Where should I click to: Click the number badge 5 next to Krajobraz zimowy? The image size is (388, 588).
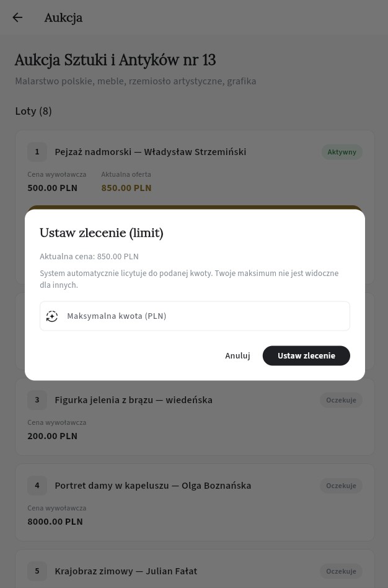point(37,571)
